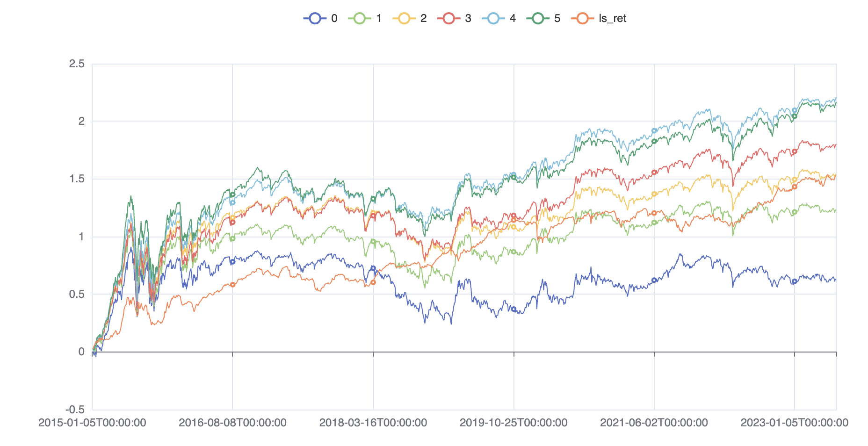Screen dimensions: 868x446
Task: Click x-axis label 2023-01-05T00:00:00
Action: (794, 423)
